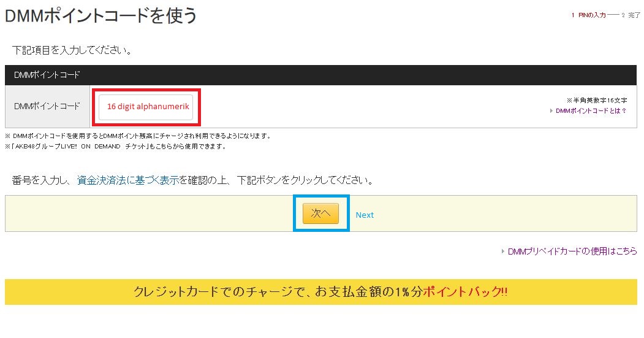Click the note about DMMポイント残高 charging
The image size is (644, 338).
[x=138, y=136]
